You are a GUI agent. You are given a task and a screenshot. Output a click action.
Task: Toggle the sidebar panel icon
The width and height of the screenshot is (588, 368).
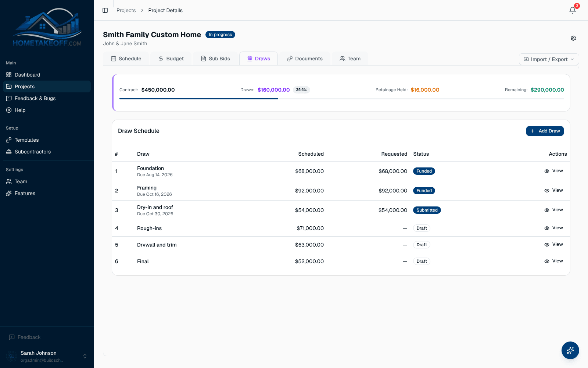[105, 10]
